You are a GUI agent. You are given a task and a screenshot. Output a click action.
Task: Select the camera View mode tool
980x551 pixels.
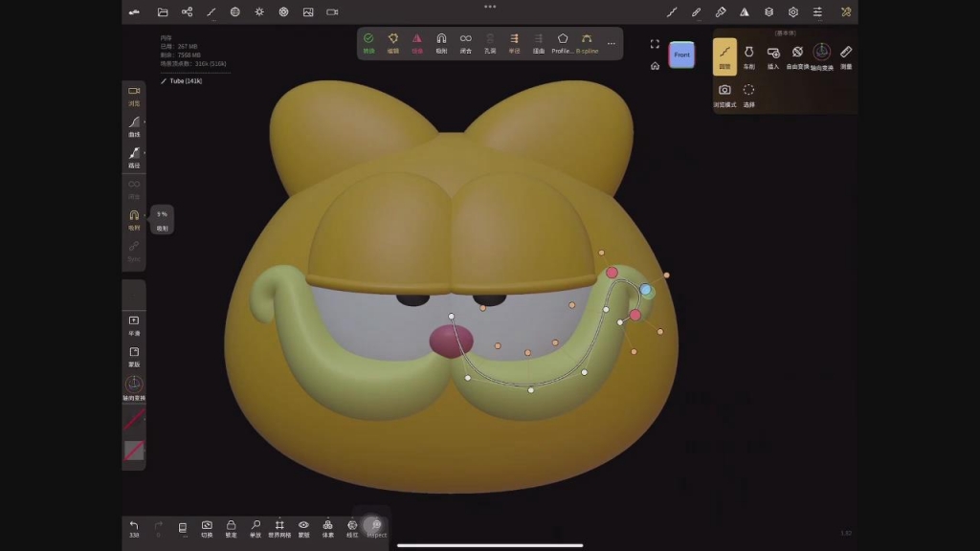[725, 95]
